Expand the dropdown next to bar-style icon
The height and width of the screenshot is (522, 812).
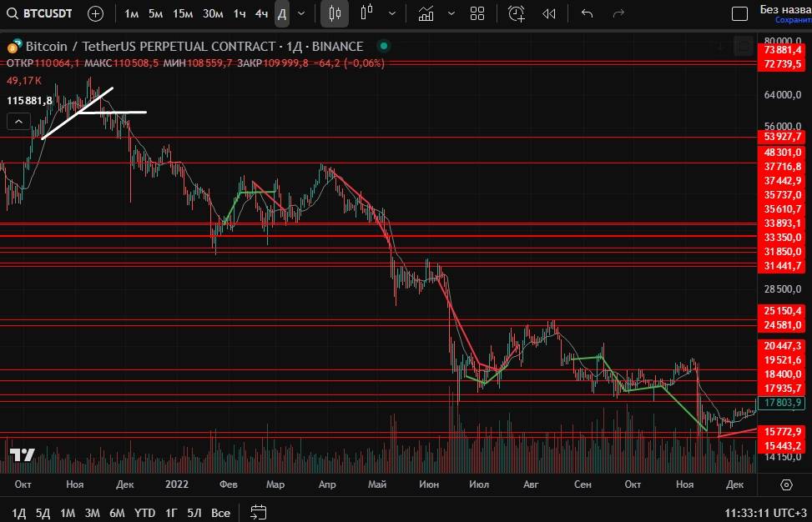[x=391, y=13]
